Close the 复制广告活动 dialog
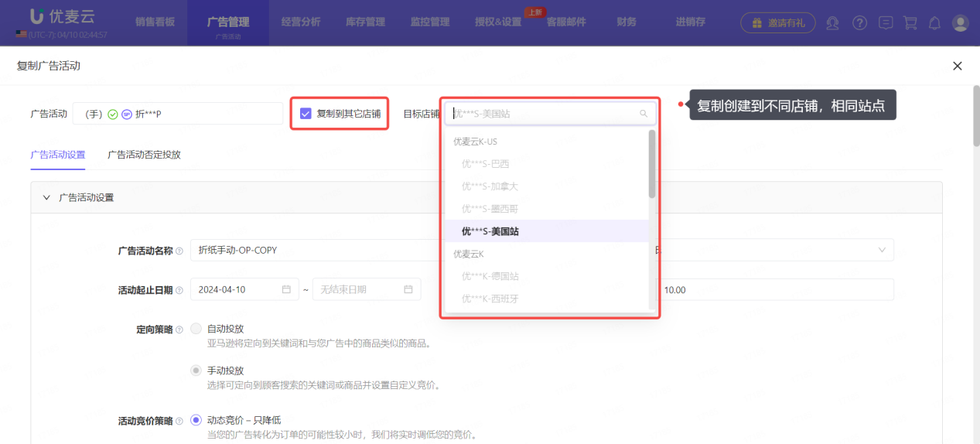980x444 pixels. pyautogui.click(x=958, y=66)
